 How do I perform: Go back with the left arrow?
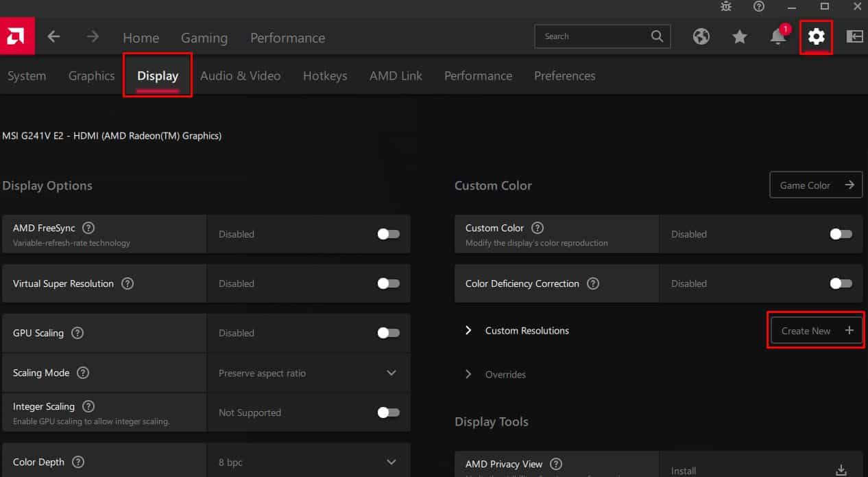click(53, 37)
